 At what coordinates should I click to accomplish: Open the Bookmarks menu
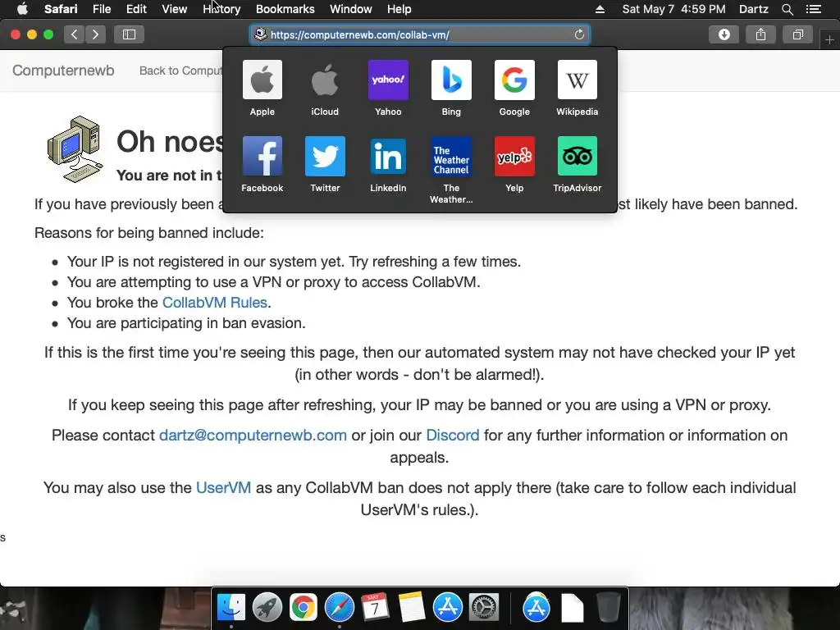coord(285,9)
